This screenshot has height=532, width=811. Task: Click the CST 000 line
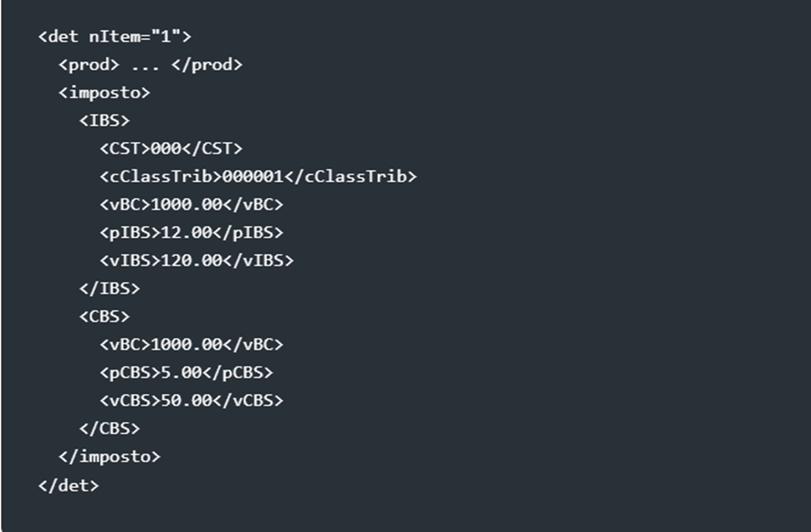click(x=171, y=148)
